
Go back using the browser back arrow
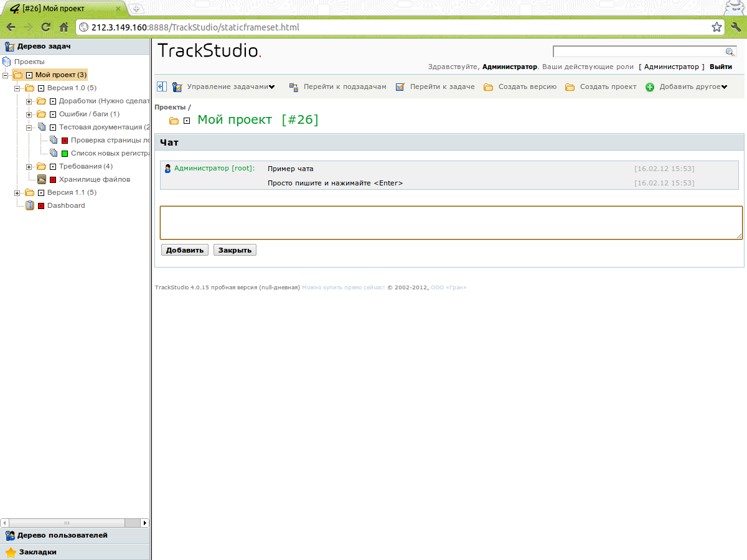[11, 27]
